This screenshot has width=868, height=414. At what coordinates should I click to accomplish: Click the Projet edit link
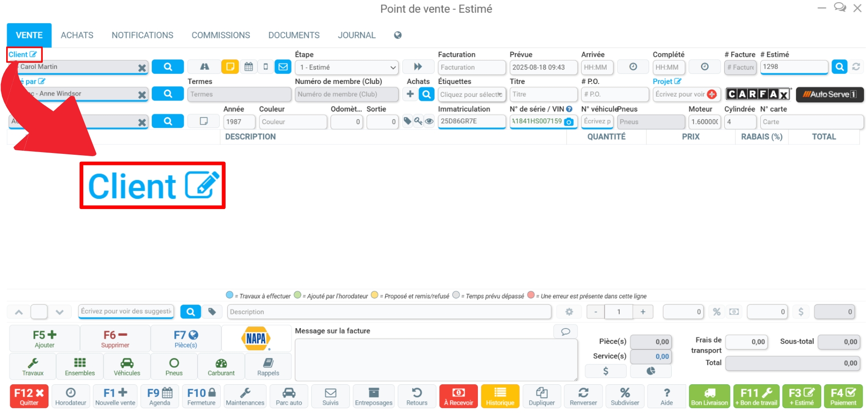666,81
